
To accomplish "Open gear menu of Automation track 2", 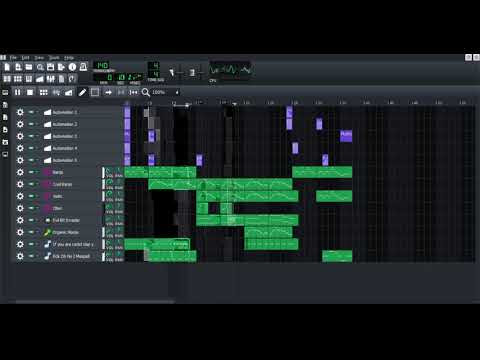I will coord(20,124).
